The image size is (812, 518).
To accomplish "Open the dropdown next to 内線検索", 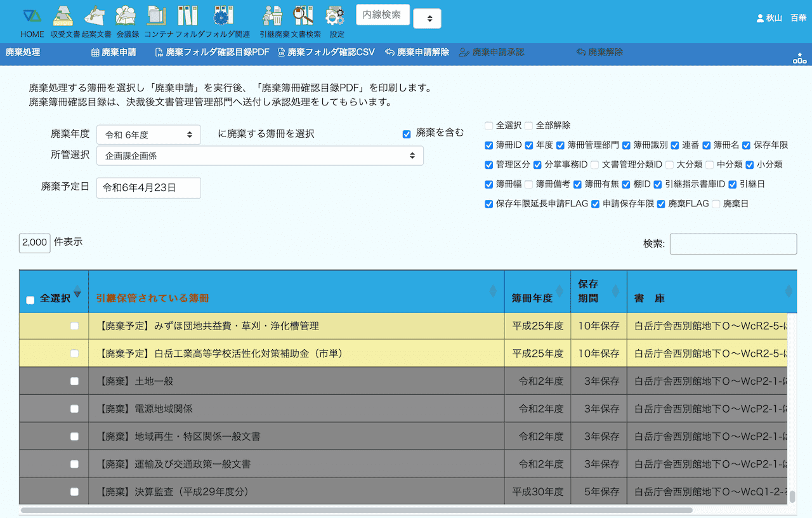I will tap(427, 19).
